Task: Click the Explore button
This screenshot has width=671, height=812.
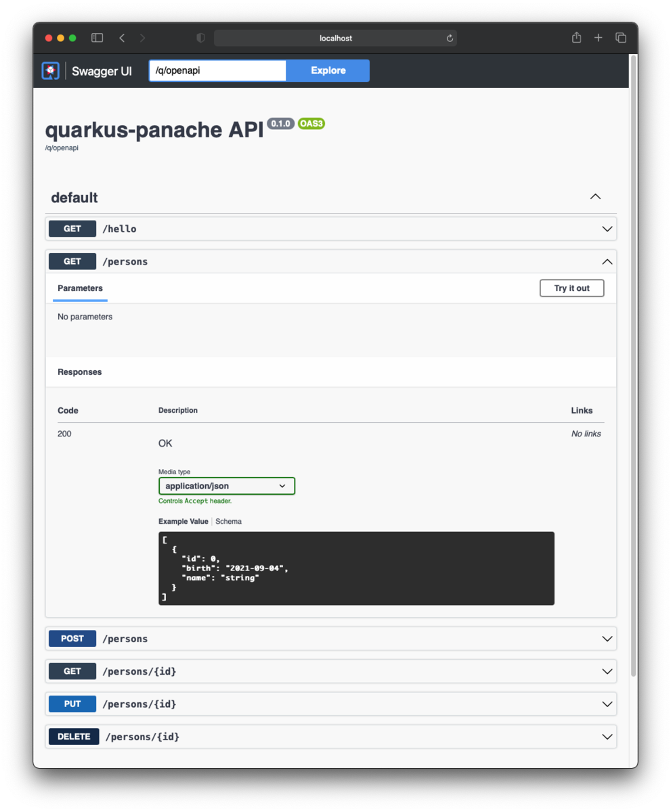Action: coord(328,71)
